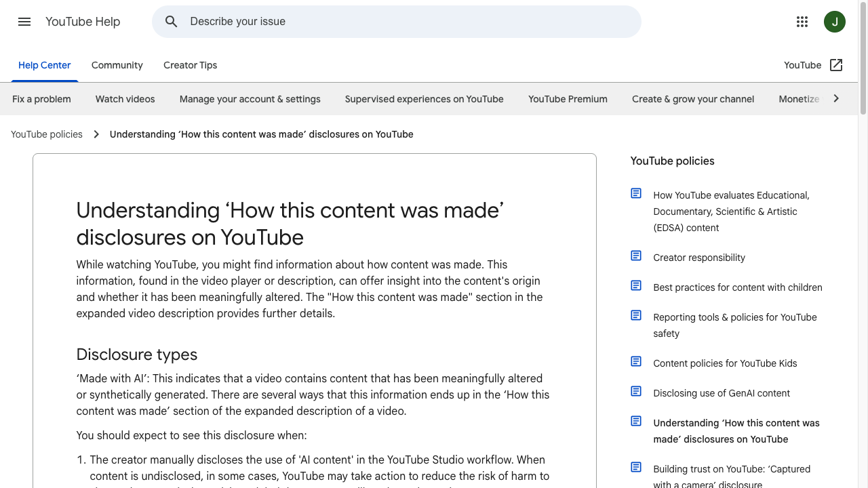Open Supervised experiences on YouTube category
This screenshot has width=868, height=488.
tap(425, 99)
